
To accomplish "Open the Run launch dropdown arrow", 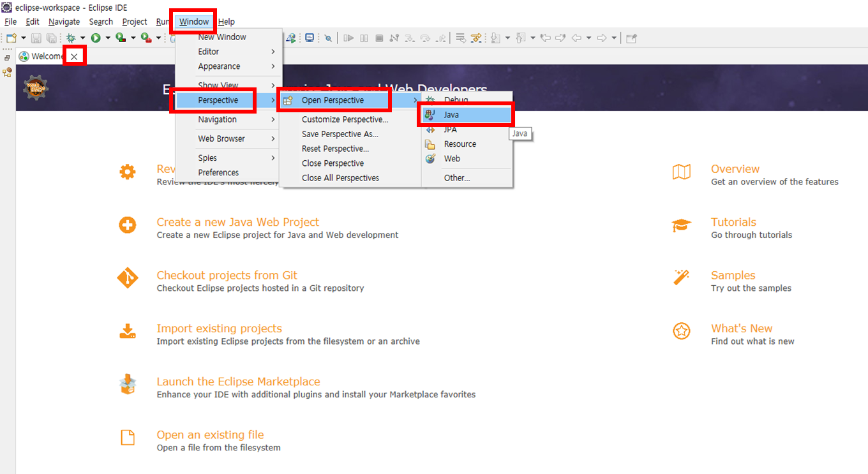I will point(108,38).
